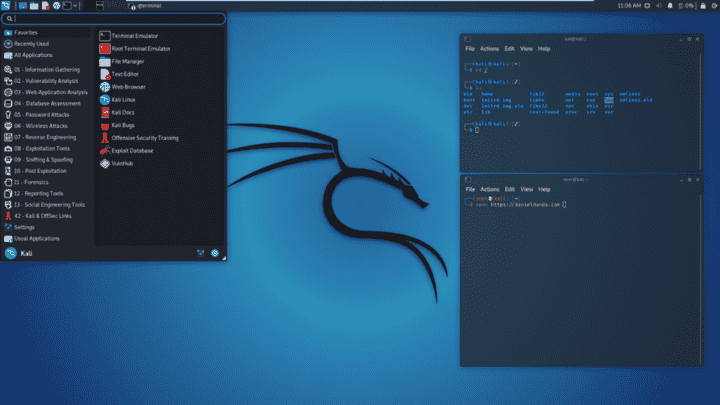Click the lock screen icon
Viewport: 720px width, 405px height.
pos(703,6)
